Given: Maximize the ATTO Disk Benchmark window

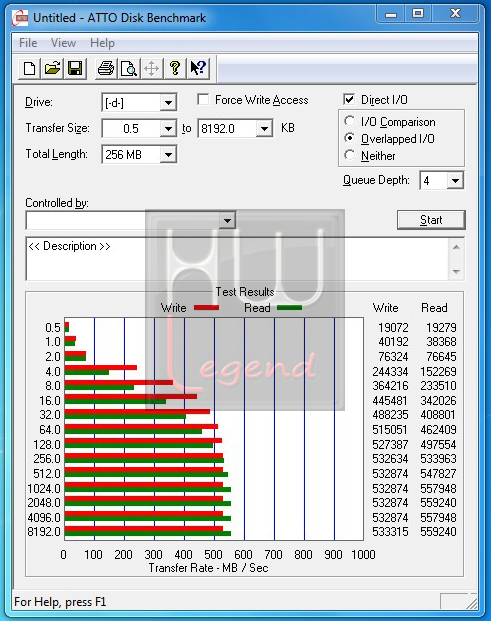Looking at the screenshot, I should 418,14.
